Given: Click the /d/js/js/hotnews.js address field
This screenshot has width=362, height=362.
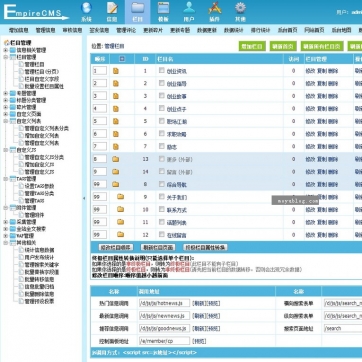Looking at the screenshot, I should tap(164, 303).
